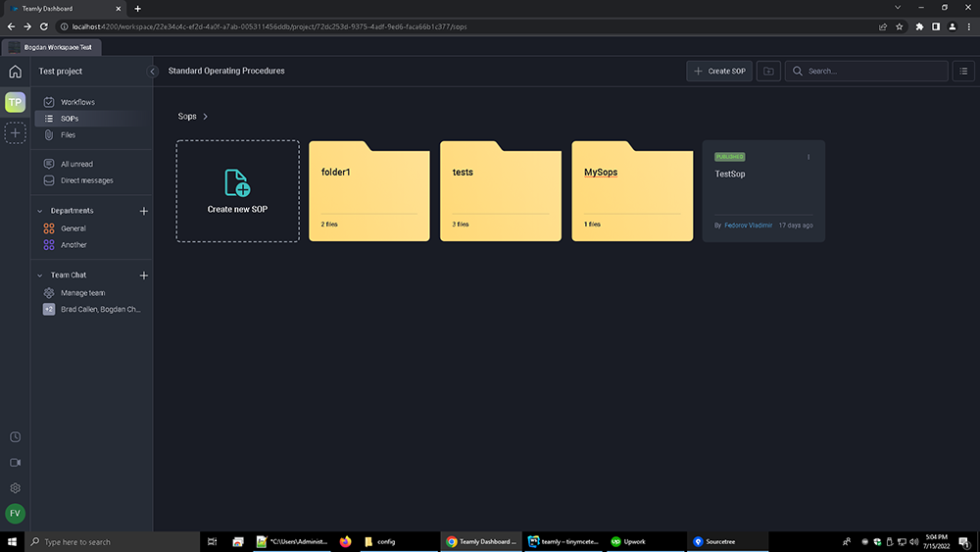Screen dimensions: 980x552
Task: Click the Create new SOP card
Action: [x=237, y=190]
